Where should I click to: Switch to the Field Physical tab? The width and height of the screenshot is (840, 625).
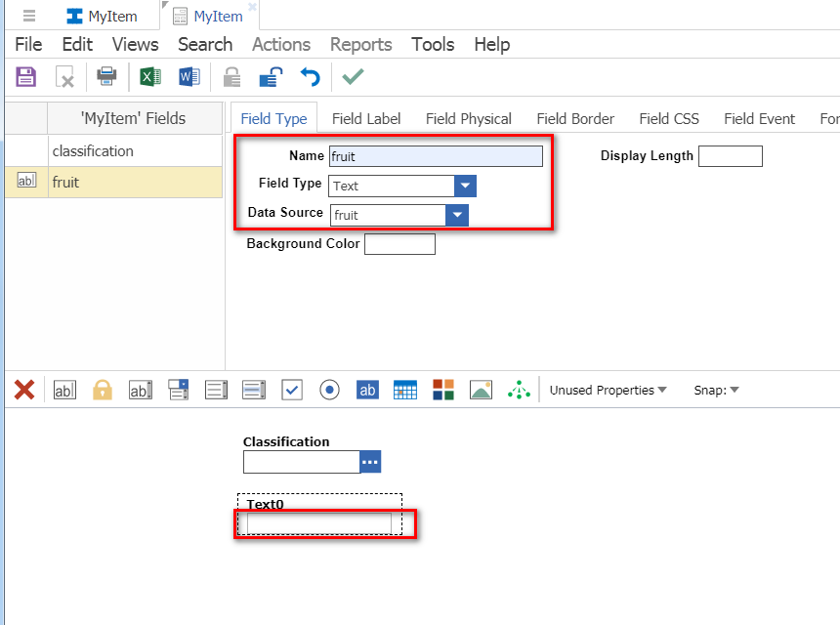(469, 118)
